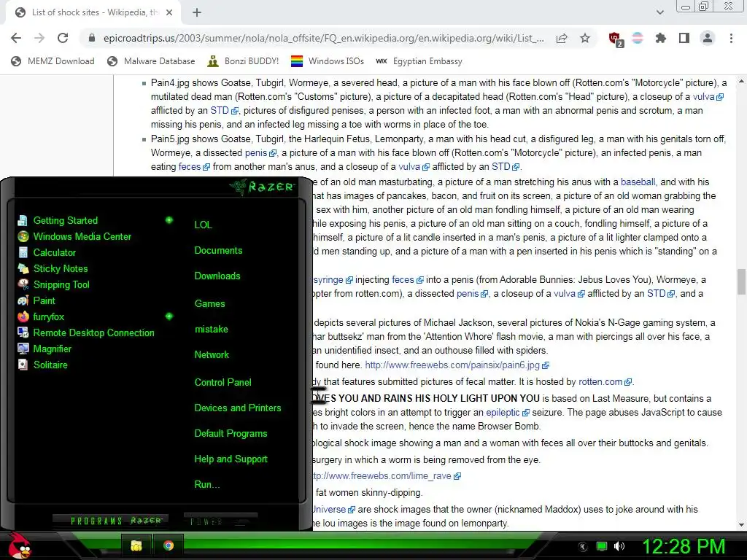Image resolution: width=747 pixels, height=560 pixels.
Task: Open the Bonzi BUDDY! bookmark
Action: pos(244,61)
